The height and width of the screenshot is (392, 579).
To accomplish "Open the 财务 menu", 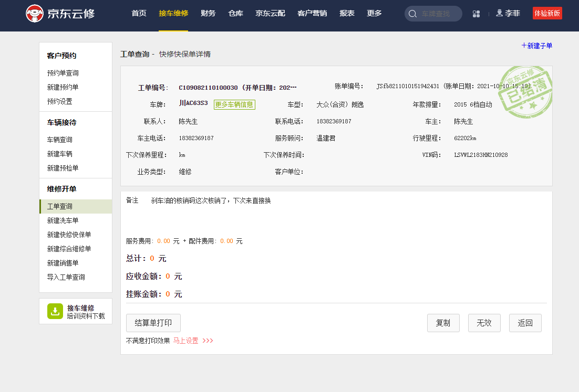I will 208,14.
